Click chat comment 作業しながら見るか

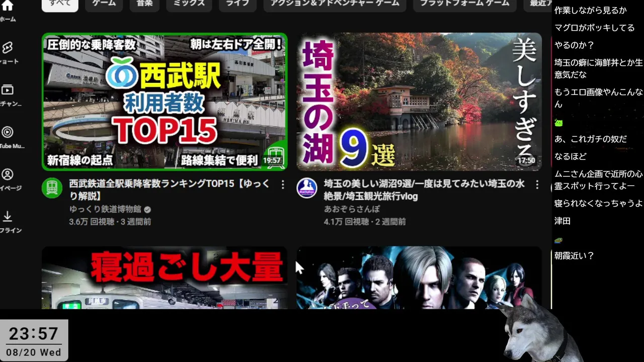click(x=590, y=10)
